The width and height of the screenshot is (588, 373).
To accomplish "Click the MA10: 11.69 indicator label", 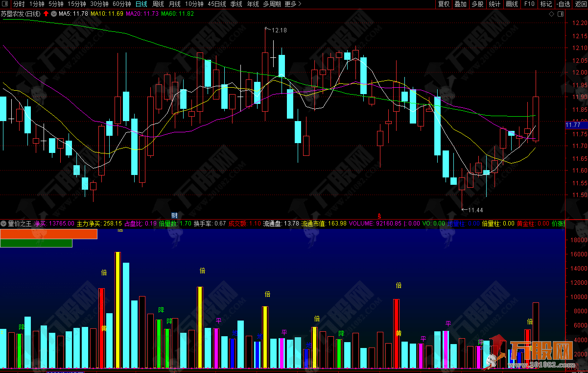I will tap(107, 14).
